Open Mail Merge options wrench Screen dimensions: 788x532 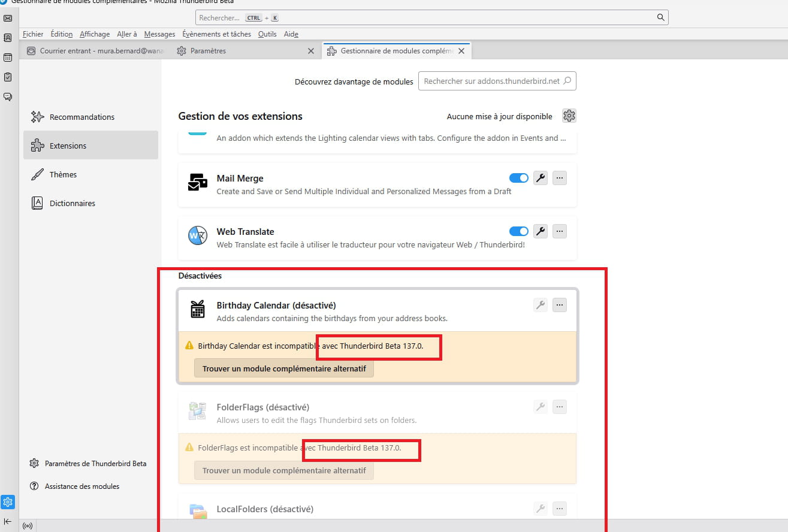(541, 178)
